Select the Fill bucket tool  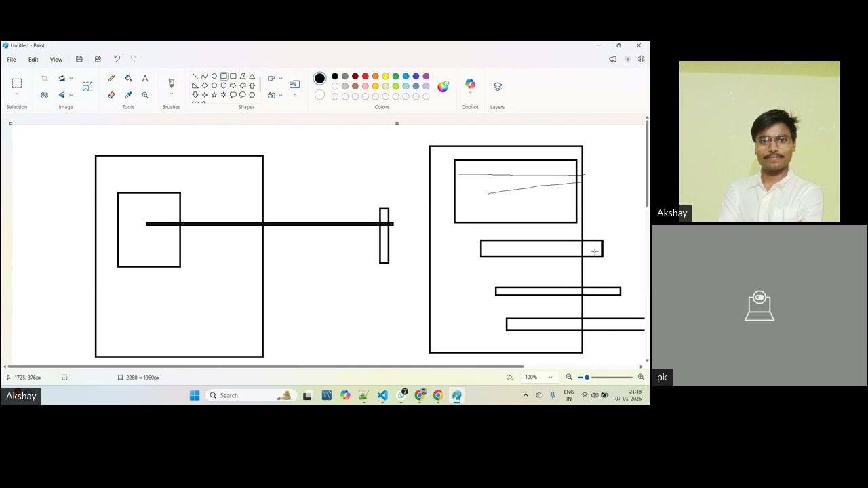(x=128, y=79)
